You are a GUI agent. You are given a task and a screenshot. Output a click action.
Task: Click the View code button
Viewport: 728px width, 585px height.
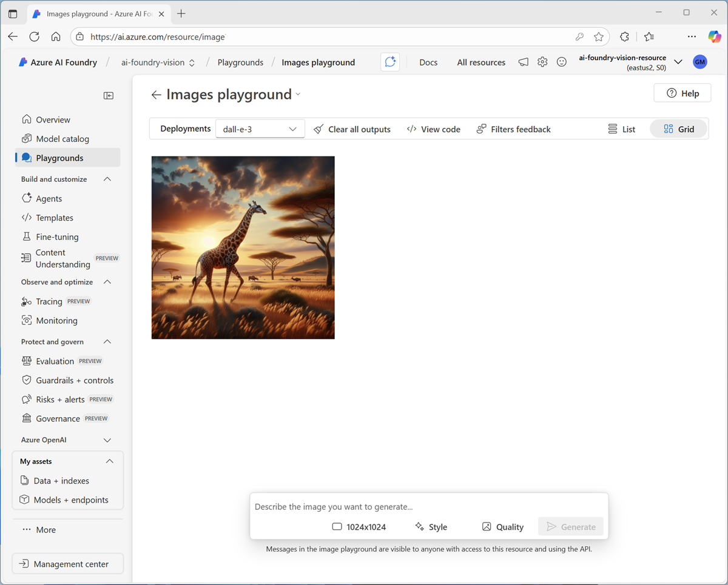click(434, 129)
